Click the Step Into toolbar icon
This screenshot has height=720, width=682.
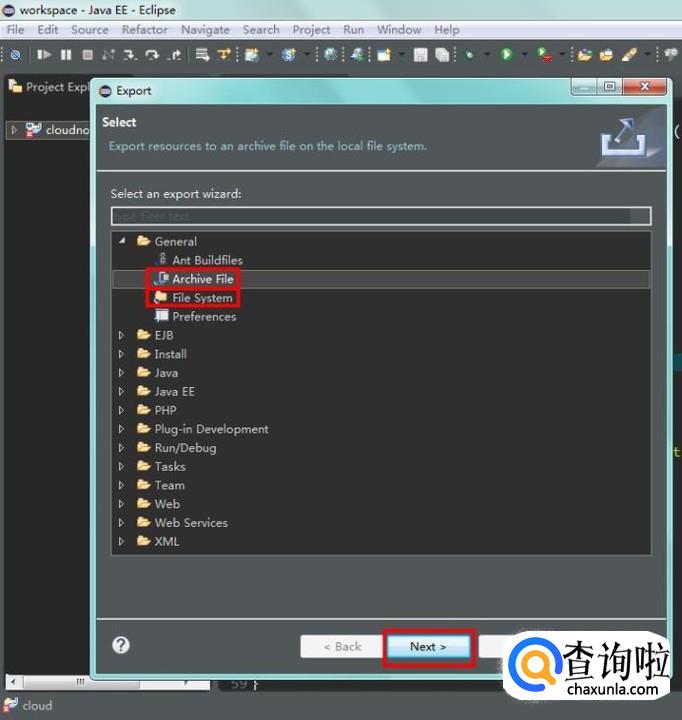point(130,55)
